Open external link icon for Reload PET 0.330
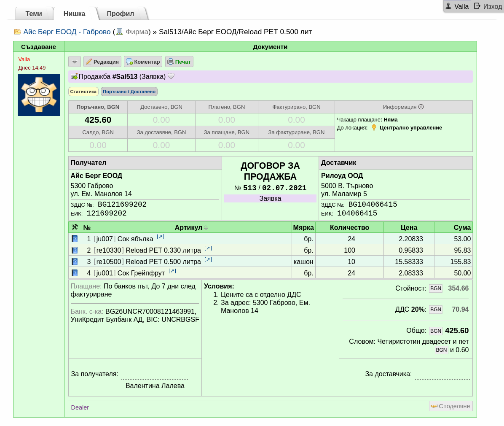504x426 pixels. point(208,248)
